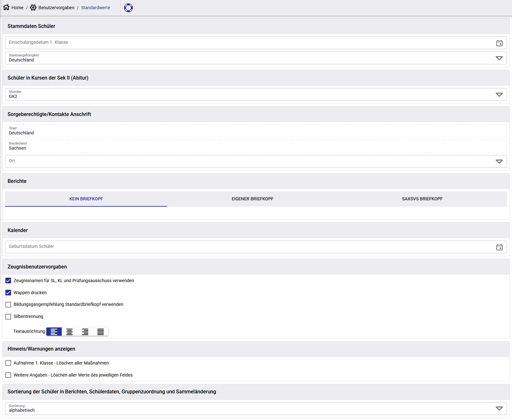
Task: Open the Stunden dropdown showing GK2
Action: pos(499,94)
